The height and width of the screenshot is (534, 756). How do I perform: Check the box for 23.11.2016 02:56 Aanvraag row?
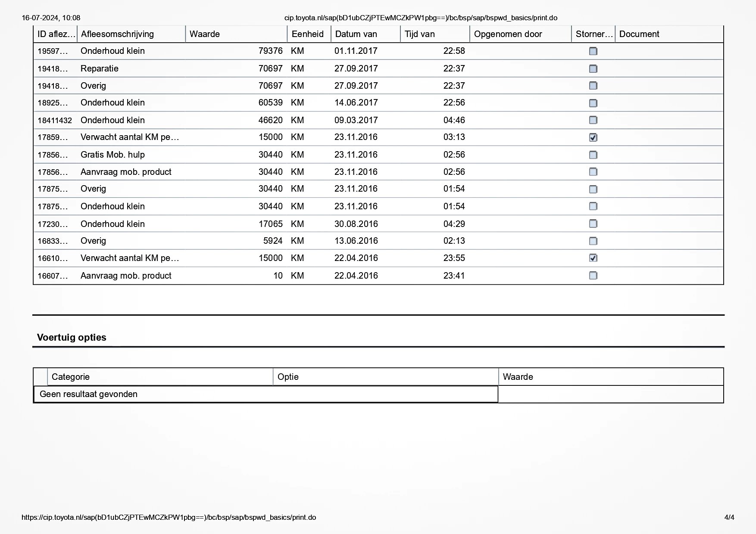[x=593, y=172]
